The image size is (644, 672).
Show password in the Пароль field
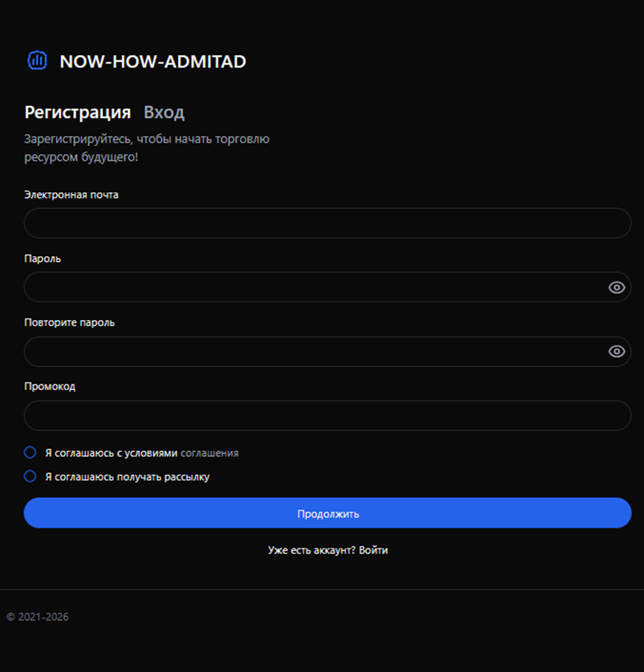point(617,288)
